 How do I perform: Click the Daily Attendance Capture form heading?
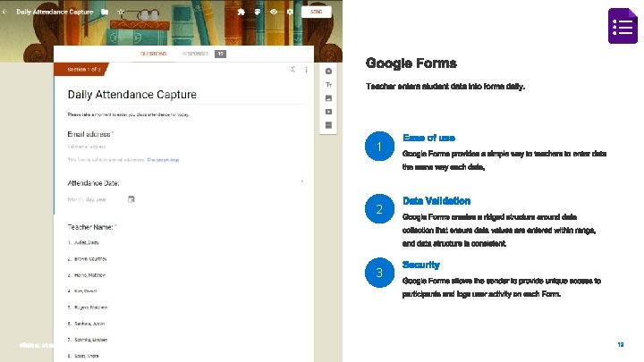click(x=131, y=95)
